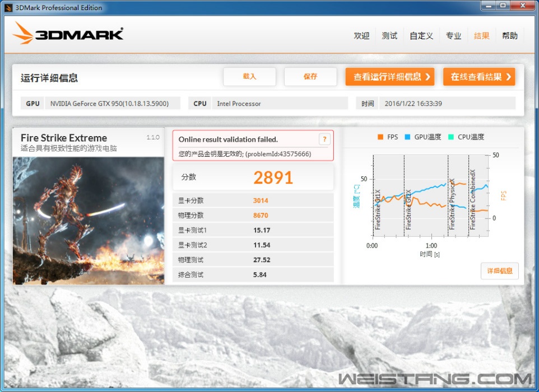This screenshot has height=392, width=539.
Task: Click 在线查看结果 button
Action: (479, 77)
